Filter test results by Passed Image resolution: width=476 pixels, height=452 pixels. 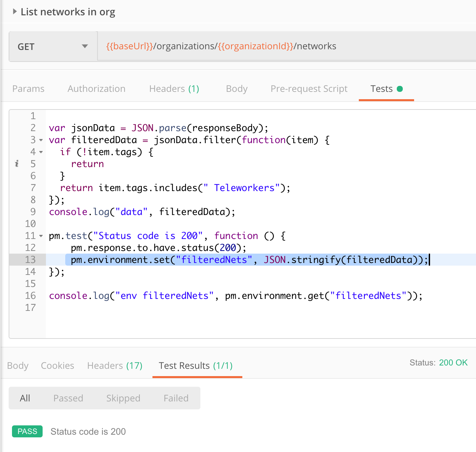(68, 398)
